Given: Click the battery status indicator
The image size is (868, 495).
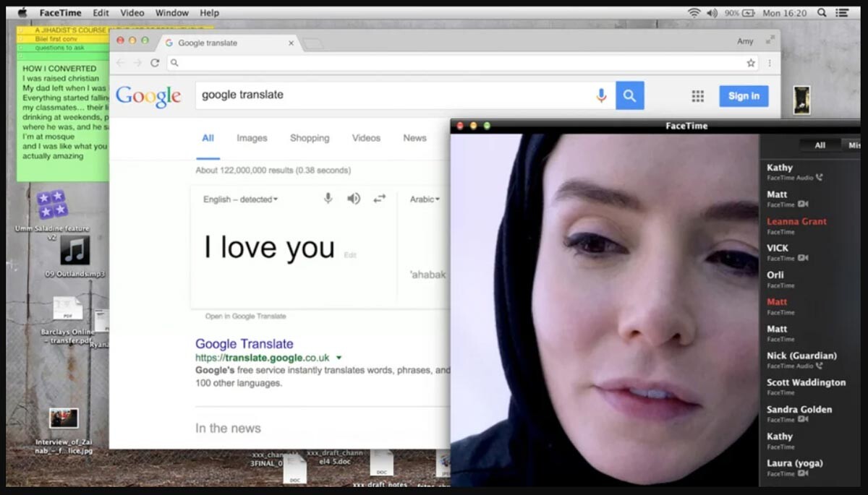Looking at the screenshot, I should (x=739, y=13).
